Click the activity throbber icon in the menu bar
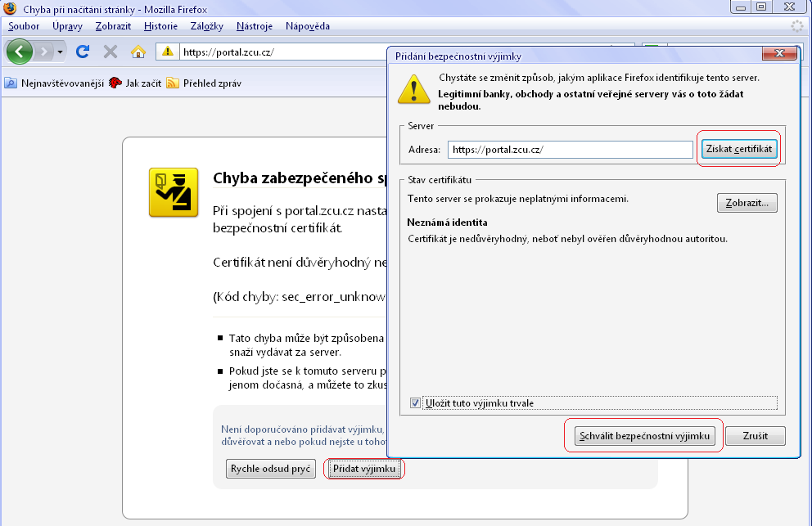This screenshot has height=526, width=812. [x=797, y=26]
